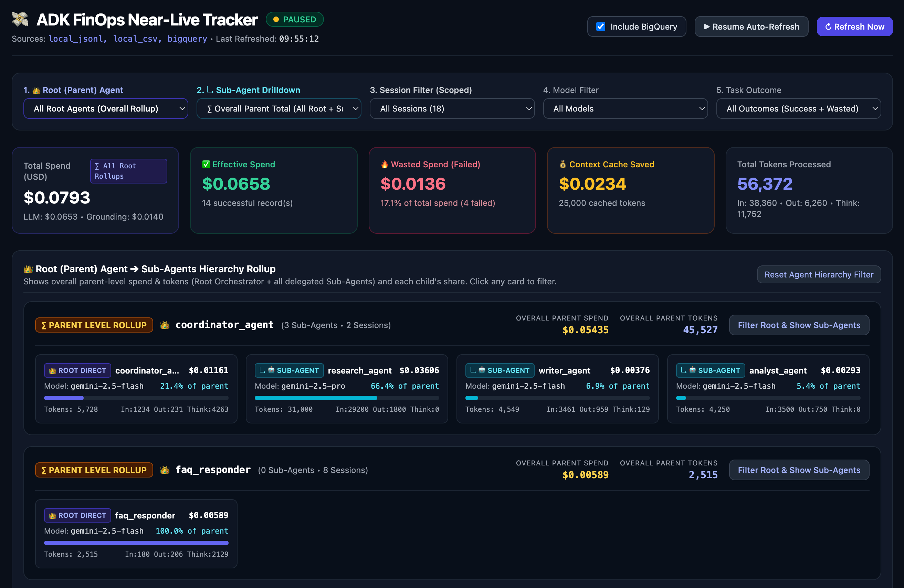This screenshot has height=588, width=904.
Task: Toggle the Include BigQuery checkbox
Action: pyautogui.click(x=600, y=27)
